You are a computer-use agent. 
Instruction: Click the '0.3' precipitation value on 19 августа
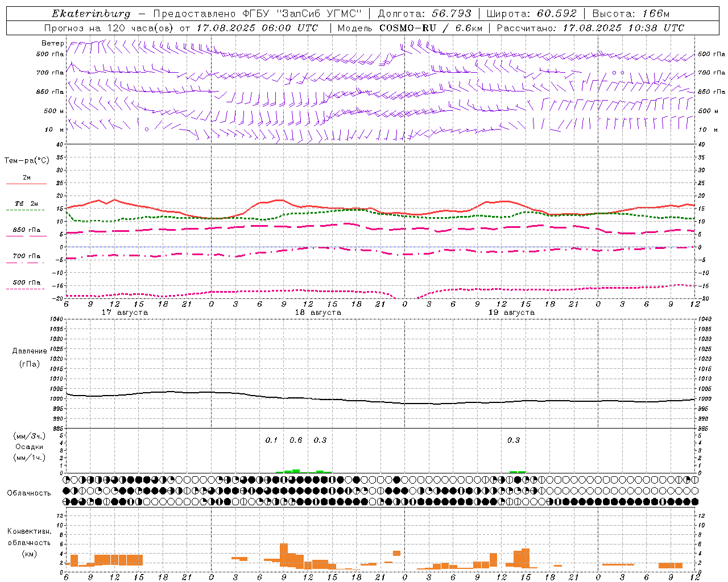513,440
